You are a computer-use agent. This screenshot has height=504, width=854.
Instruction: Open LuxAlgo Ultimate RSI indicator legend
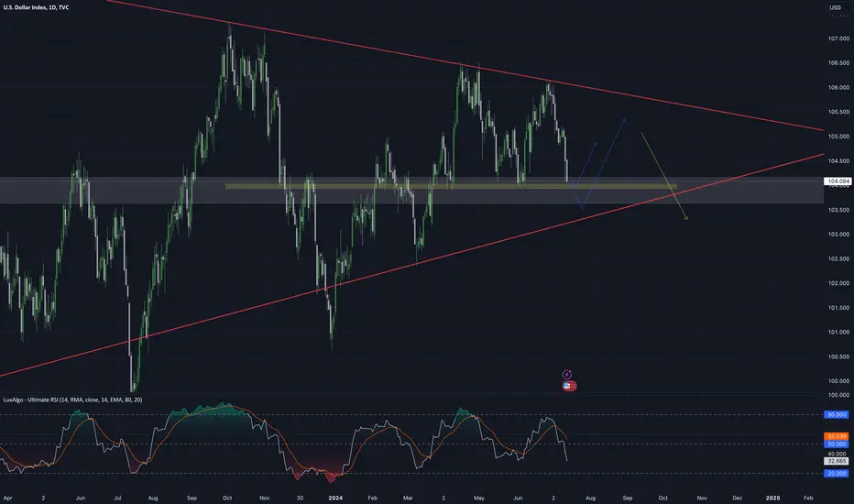click(x=73, y=400)
